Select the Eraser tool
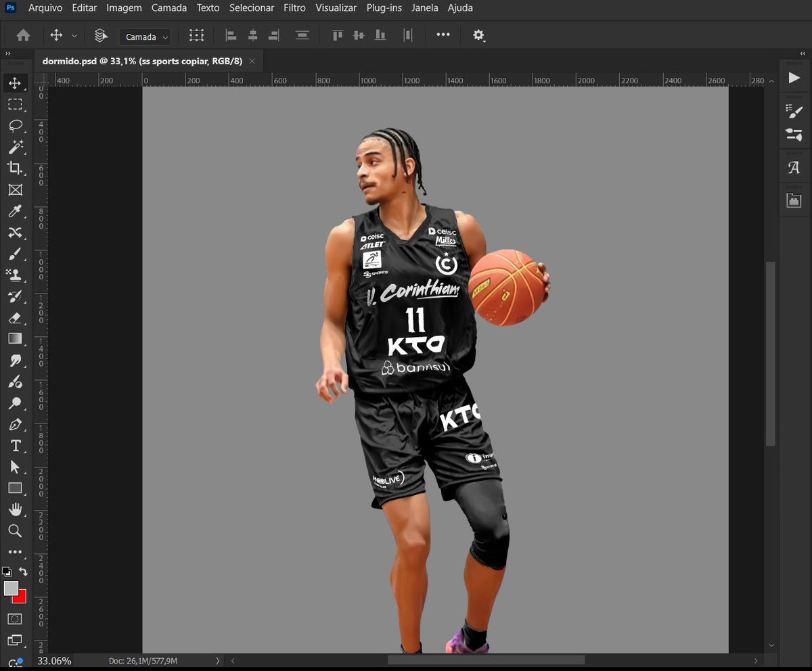Image resolution: width=812 pixels, height=671 pixels. click(x=15, y=317)
